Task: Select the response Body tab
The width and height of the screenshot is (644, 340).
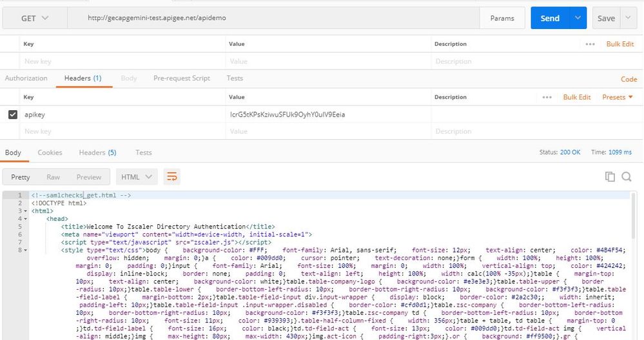Action: point(13,152)
